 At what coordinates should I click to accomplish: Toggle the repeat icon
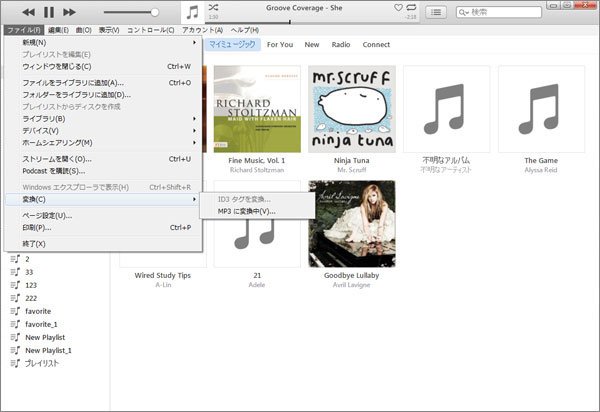[411, 7]
